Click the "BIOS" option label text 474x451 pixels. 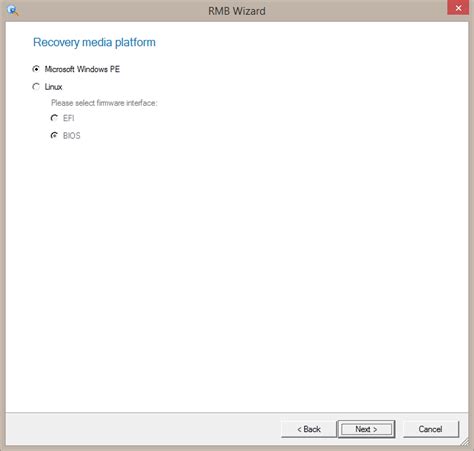tap(72, 136)
